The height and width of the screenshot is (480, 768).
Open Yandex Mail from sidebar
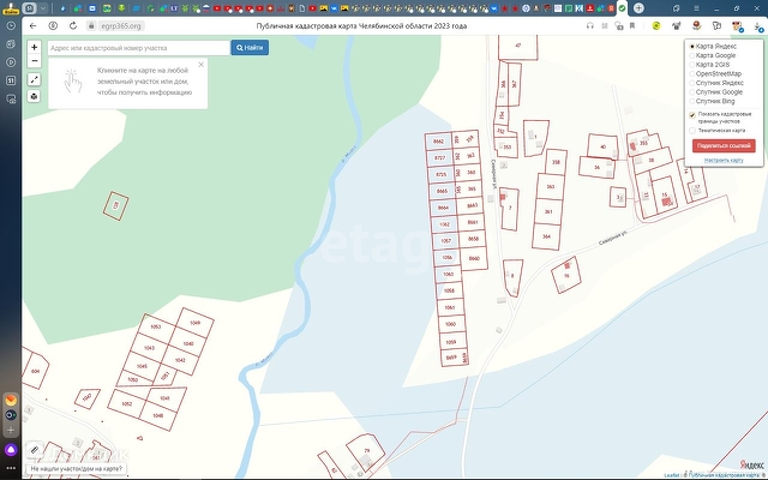click(x=11, y=400)
